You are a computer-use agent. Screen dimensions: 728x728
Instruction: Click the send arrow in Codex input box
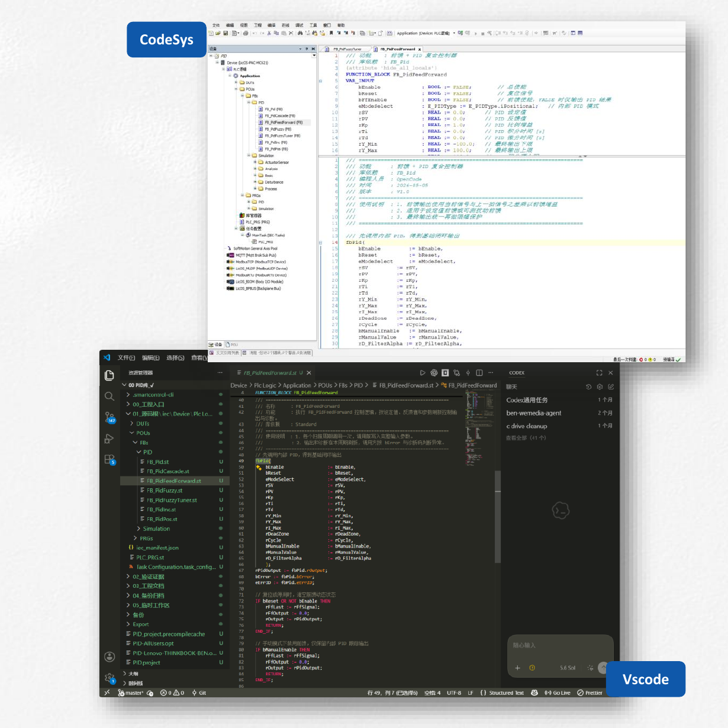pyautogui.click(x=603, y=668)
